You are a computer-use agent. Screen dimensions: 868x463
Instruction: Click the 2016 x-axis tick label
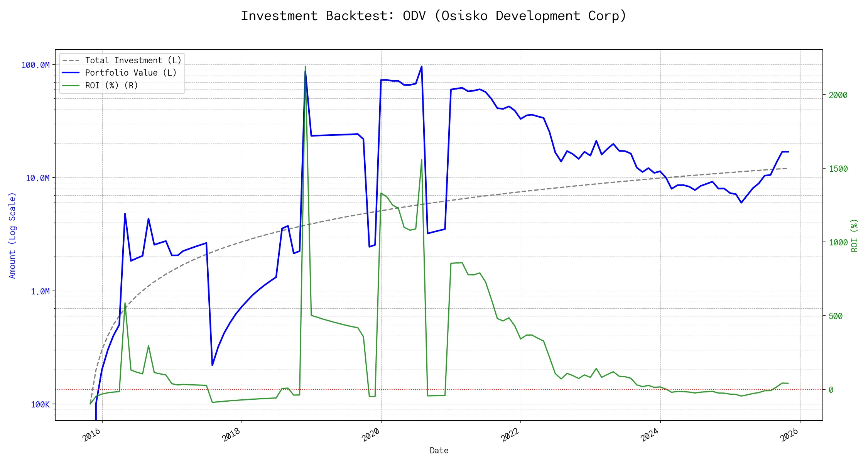point(92,435)
